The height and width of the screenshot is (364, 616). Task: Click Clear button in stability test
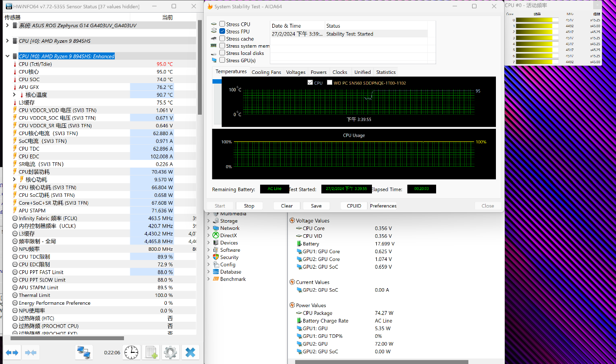click(x=287, y=206)
